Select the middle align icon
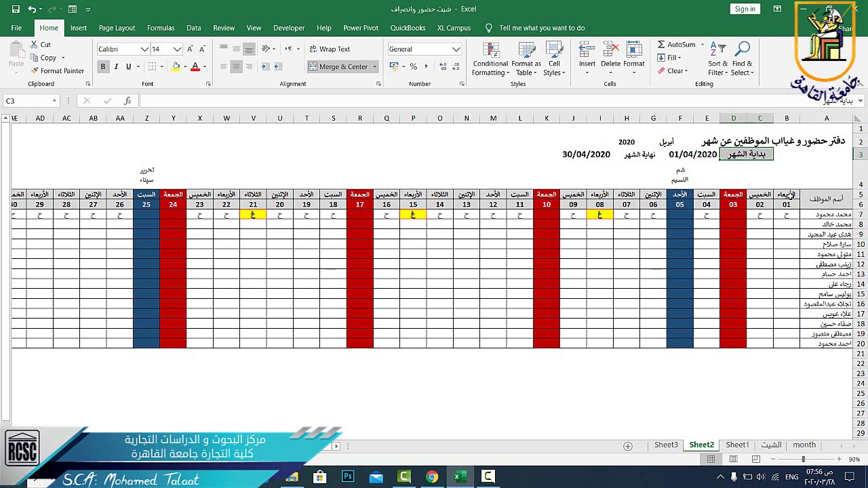868x488 pixels. [x=236, y=49]
